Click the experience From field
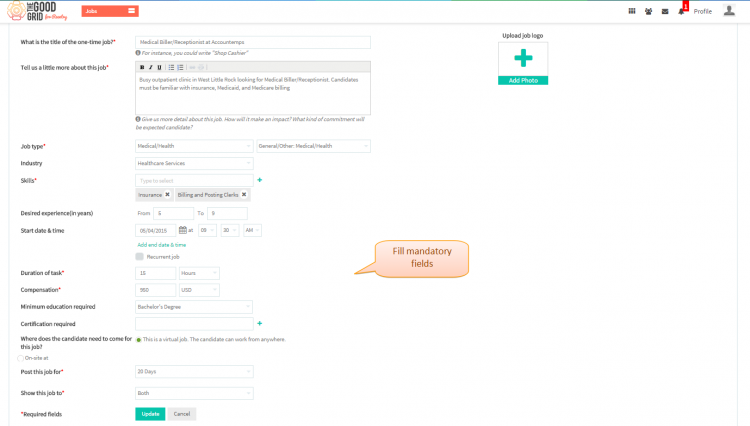Image resolution: width=750 pixels, height=426 pixels. click(173, 213)
